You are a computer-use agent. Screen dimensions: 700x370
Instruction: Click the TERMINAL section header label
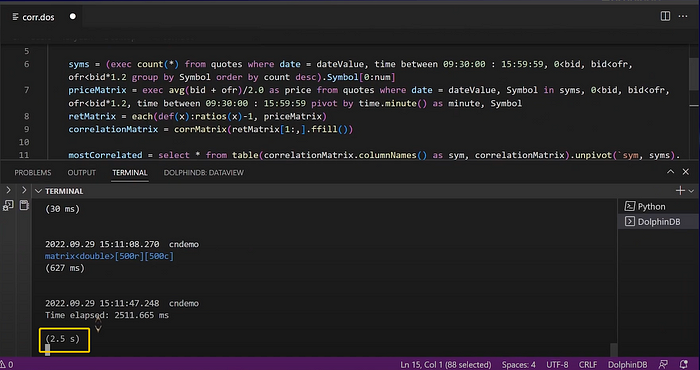[x=64, y=191]
